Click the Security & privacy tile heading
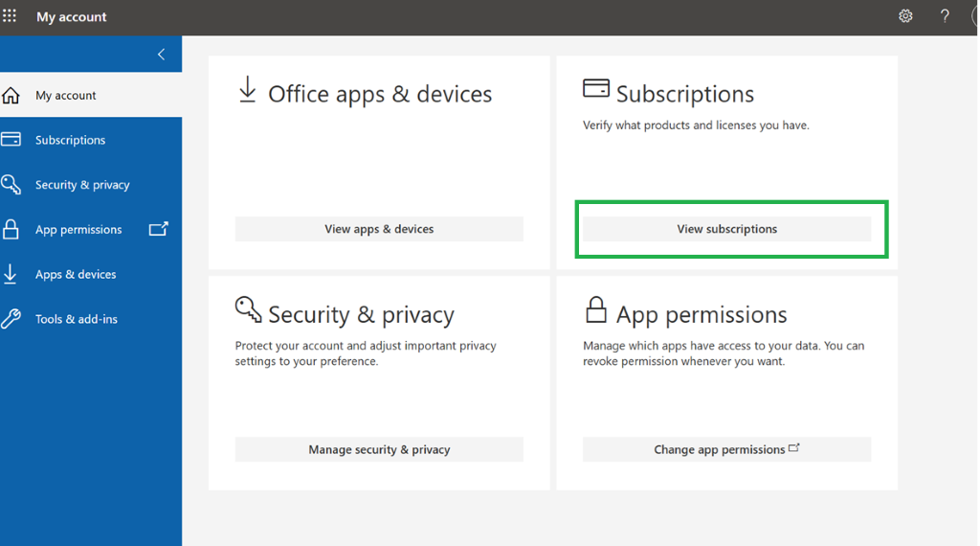980x546 pixels. 361,314
